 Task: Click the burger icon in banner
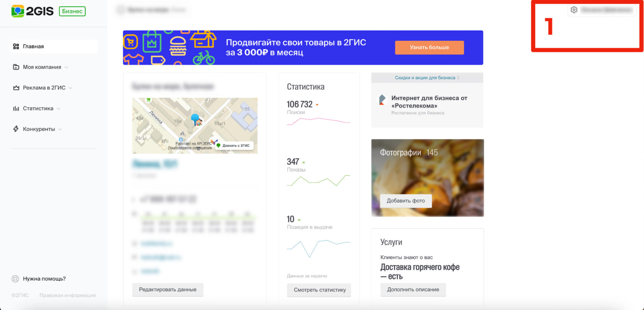click(178, 46)
